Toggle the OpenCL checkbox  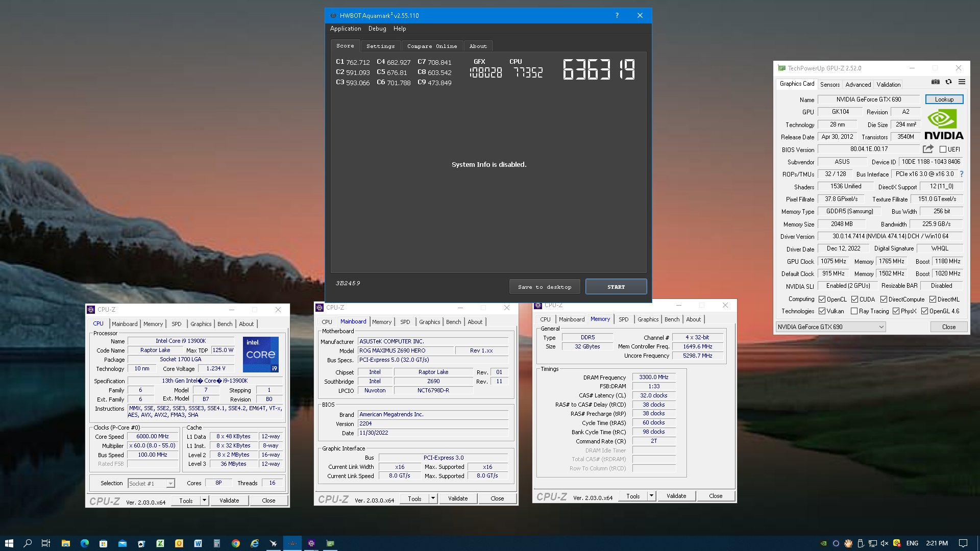coord(822,299)
